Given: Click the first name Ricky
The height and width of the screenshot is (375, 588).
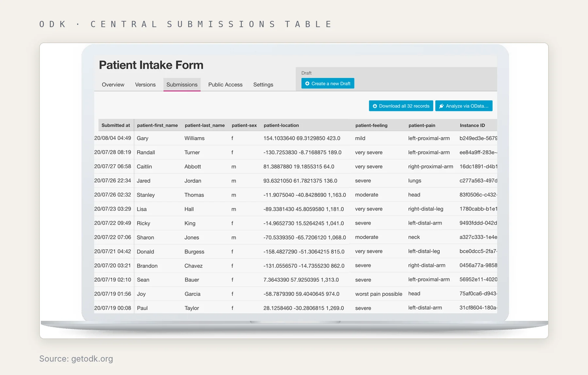Looking at the screenshot, I should tap(143, 223).
